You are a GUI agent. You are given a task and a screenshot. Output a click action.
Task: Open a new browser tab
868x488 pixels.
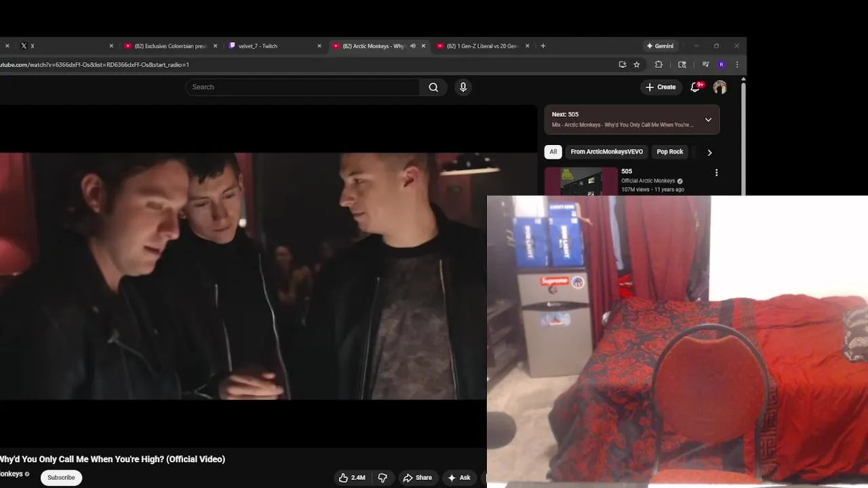pyautogui.click(x=543, y=46)
